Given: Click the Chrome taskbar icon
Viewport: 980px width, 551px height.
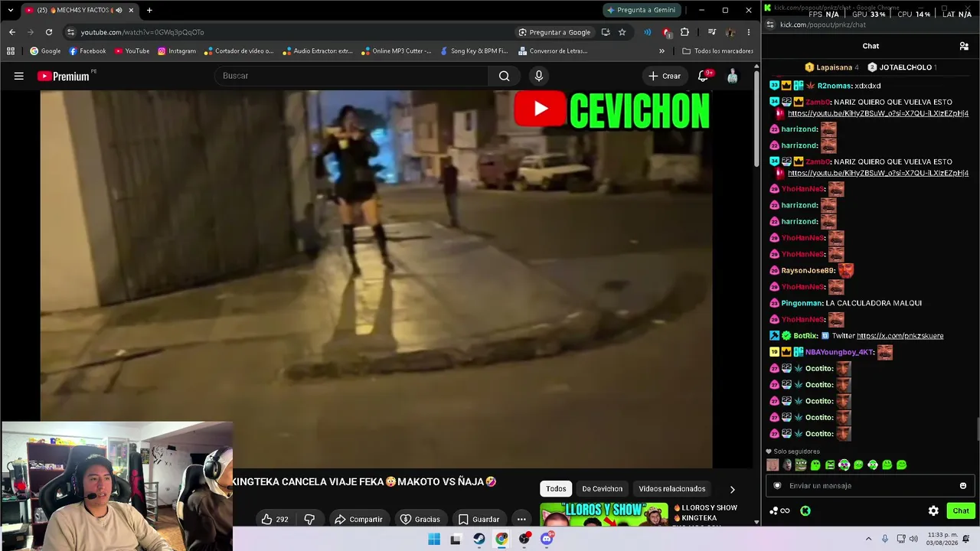Looking at the screenshot, I should (501, 539).
